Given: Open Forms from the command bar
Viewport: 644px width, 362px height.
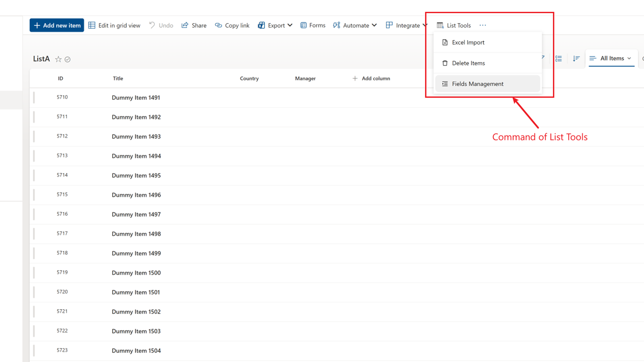Looking at the screenshot, I should 313,25.
